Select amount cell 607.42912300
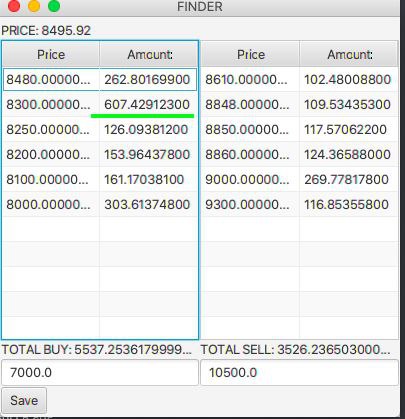This screenshot has width=405, height=419. [x=148, y=104]
